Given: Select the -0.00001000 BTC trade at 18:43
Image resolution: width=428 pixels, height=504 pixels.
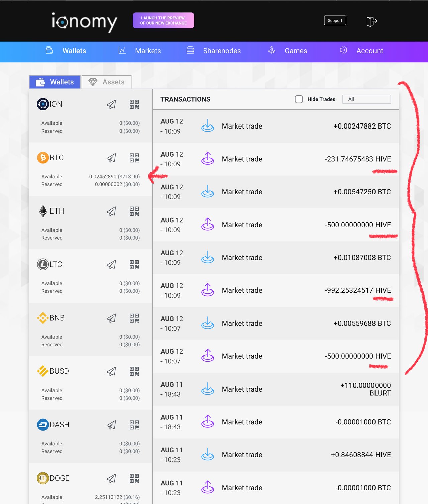Looking at the screenshot, I should coord(276,422).
